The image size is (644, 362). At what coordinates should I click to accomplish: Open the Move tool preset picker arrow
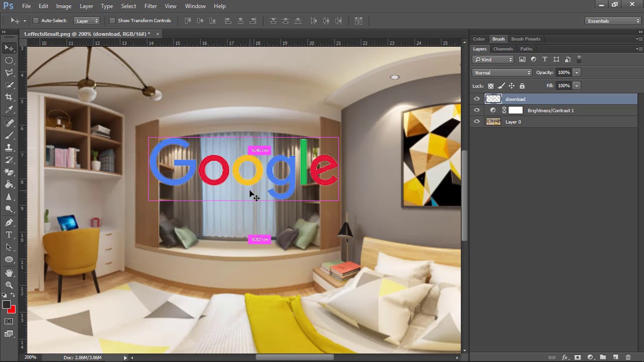24,21
